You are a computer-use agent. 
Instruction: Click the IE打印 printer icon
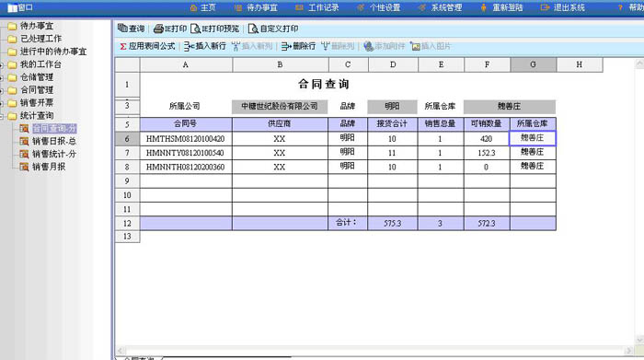click(158, 29)
